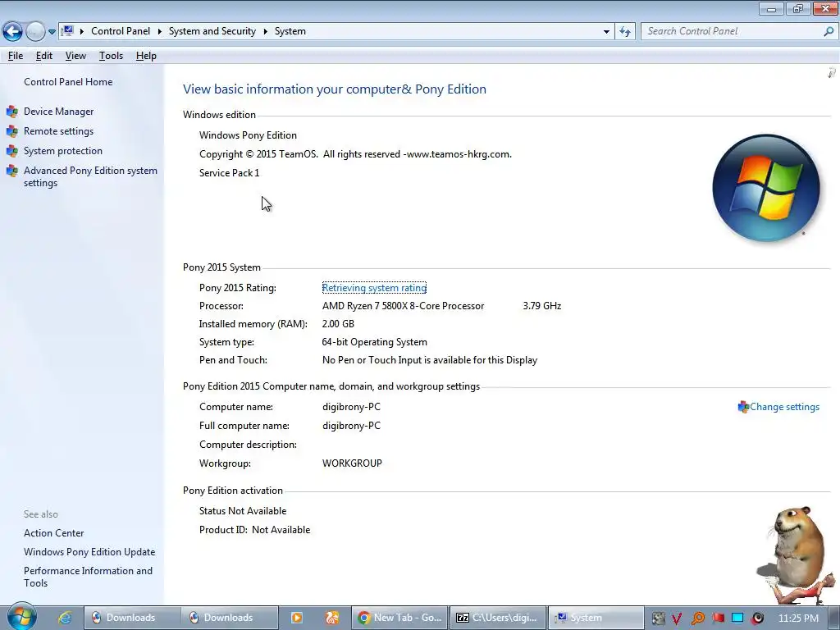Open the volume speaker tray icon

point(757,619)
